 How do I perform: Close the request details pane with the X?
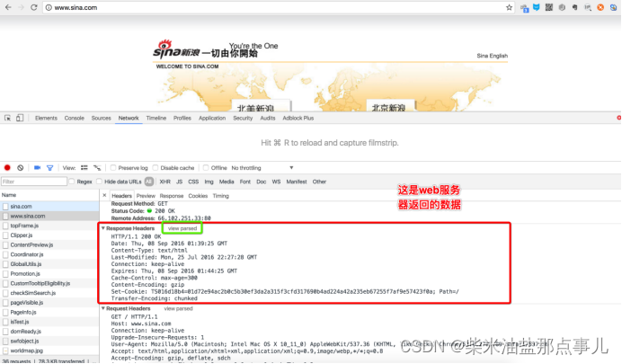[104, 196]
